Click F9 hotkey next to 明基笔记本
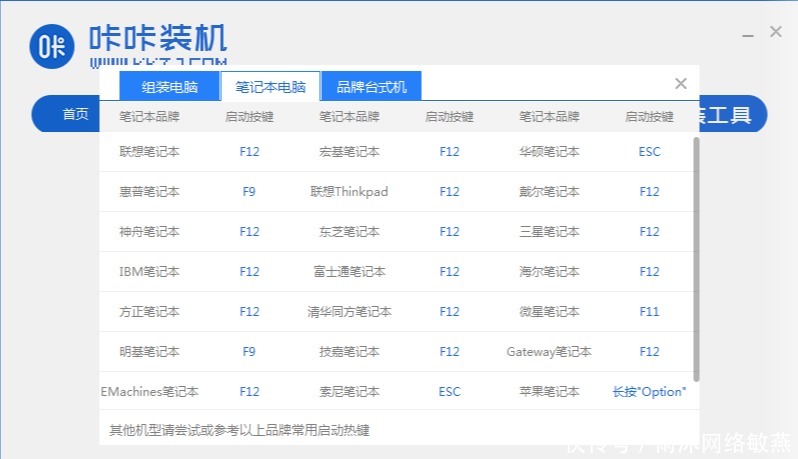Viewport: 798px width, 459px height. [x=249, y=351]
